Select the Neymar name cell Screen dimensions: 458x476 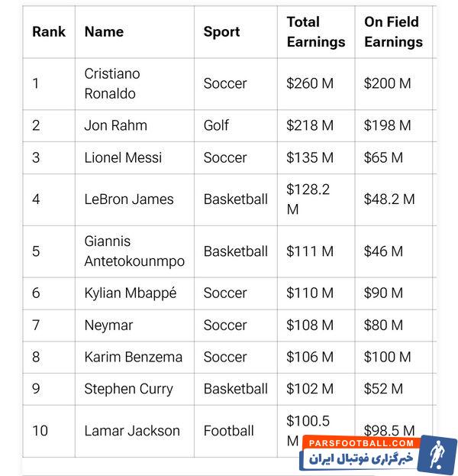108,325
